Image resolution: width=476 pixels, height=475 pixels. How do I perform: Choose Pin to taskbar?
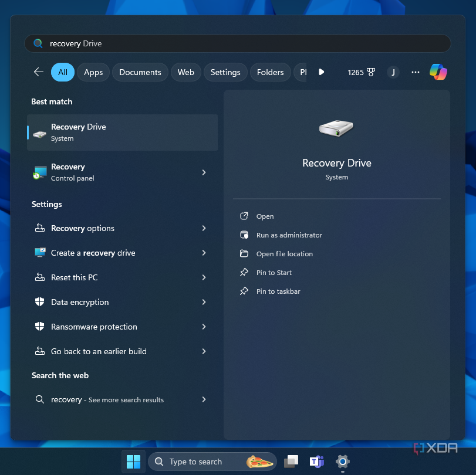pos(278,291)
